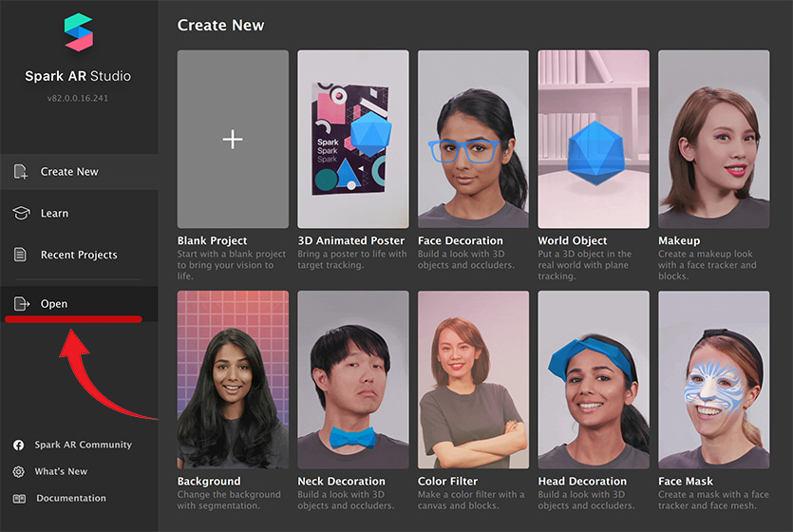Click "Start with a blank project" description
Screen dimensions: 793x532
[232, 265]
